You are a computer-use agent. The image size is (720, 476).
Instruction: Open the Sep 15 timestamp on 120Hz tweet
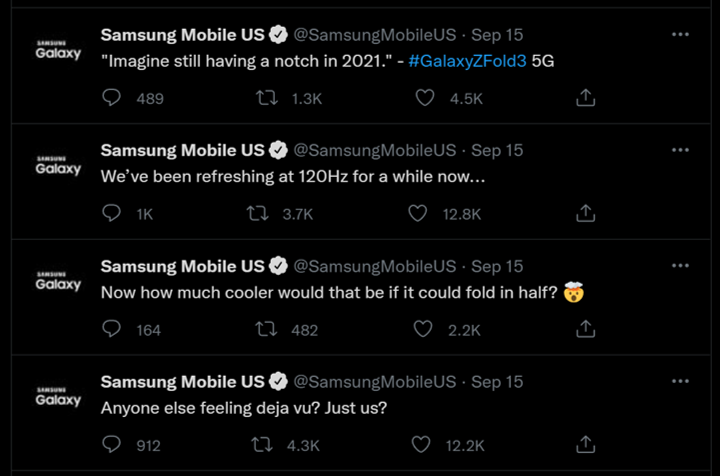(497, 150)
